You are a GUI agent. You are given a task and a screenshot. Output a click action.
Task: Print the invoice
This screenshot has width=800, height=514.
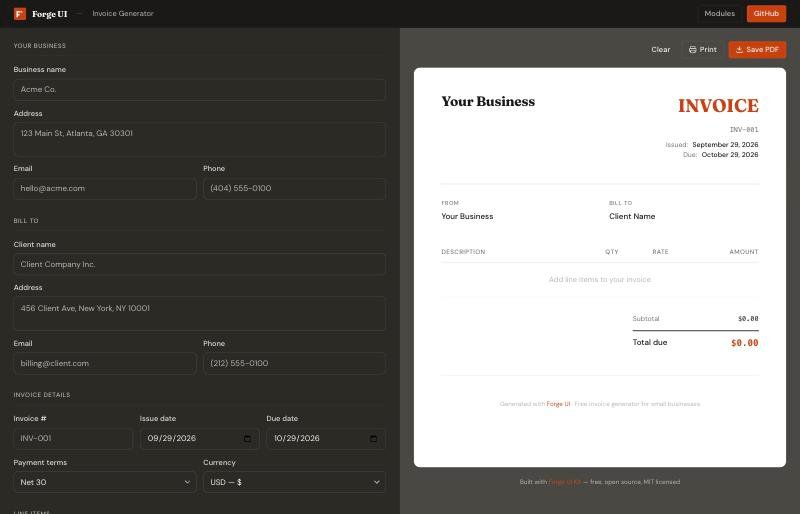click(703, 50)
